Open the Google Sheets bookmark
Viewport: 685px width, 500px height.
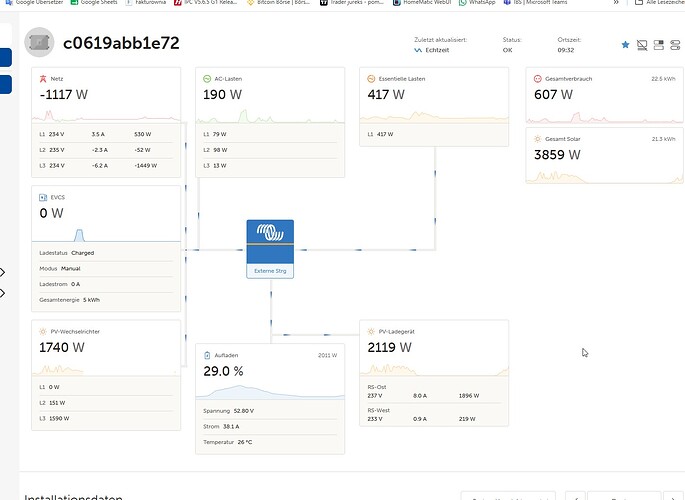pos(94,2)
